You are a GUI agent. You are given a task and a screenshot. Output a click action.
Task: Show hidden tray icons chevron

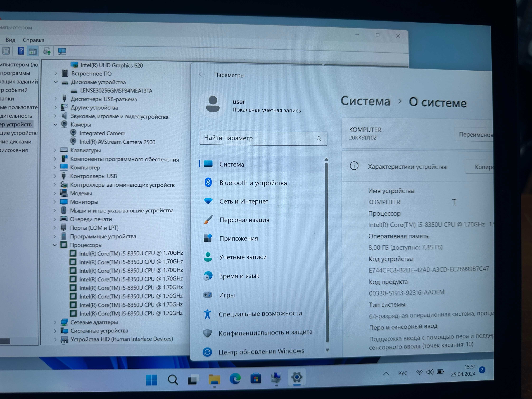[x=386, y=373]
